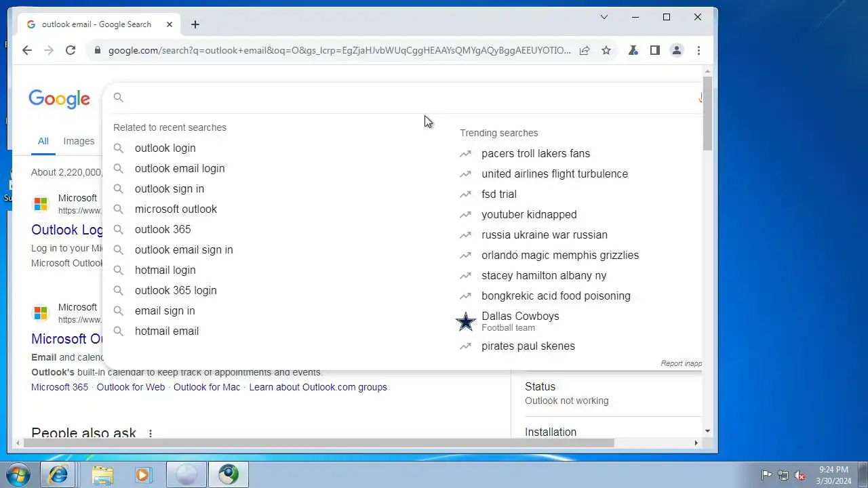Select the 'outlook email login' suggestion

180,168
